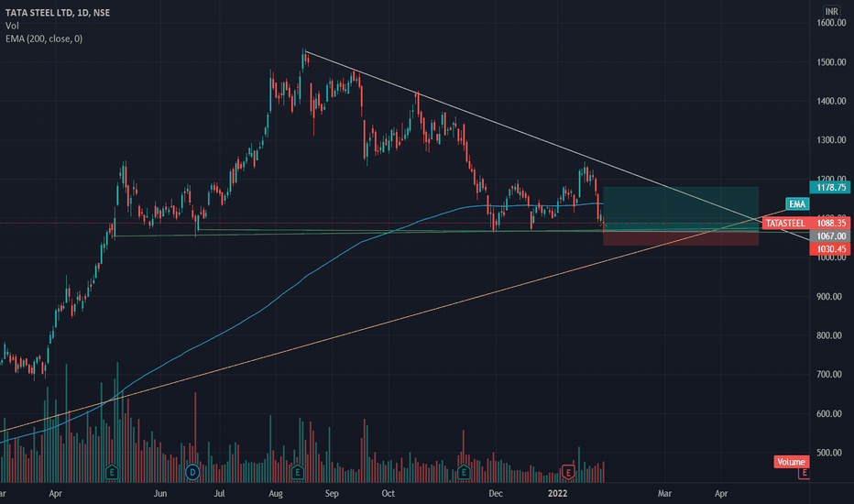
Task: Click the Jun date axis label
Action: [x=160, y=494]
